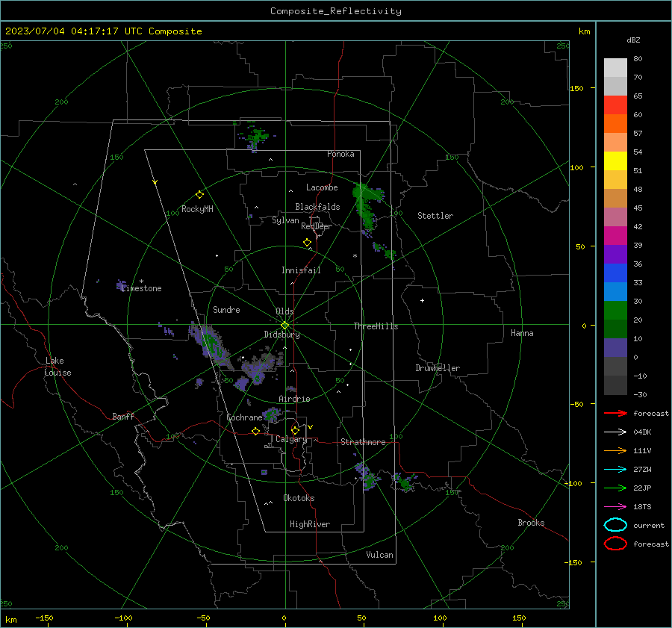The height and width of the screenshot is (628, 672).
Task: Click the yellow Y marker northwest of RockyMH
Action: coord(155,182)
